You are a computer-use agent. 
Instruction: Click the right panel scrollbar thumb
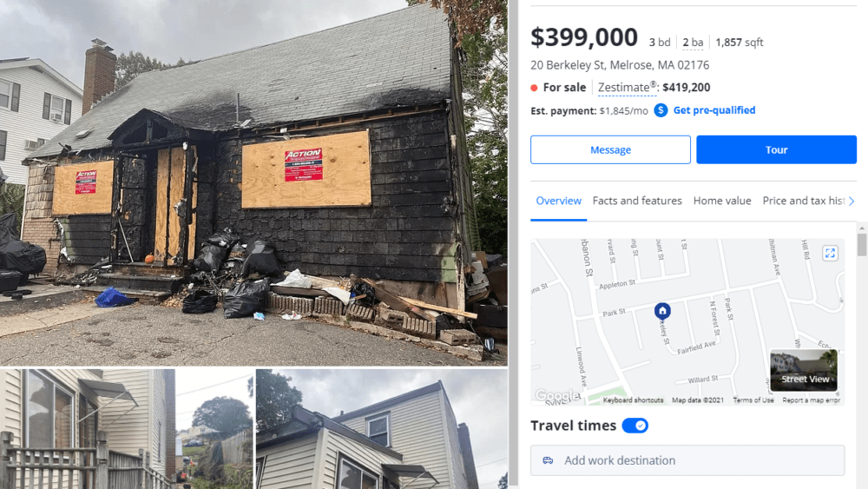click(862, 244)
